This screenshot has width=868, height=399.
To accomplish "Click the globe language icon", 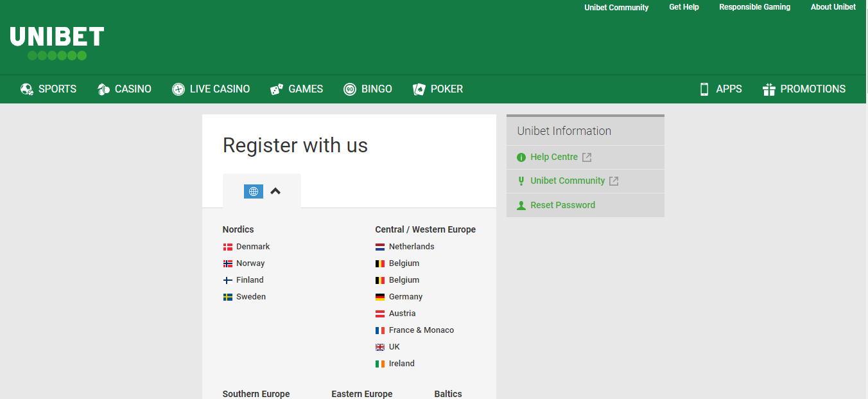I will click(x=254, y=191).
